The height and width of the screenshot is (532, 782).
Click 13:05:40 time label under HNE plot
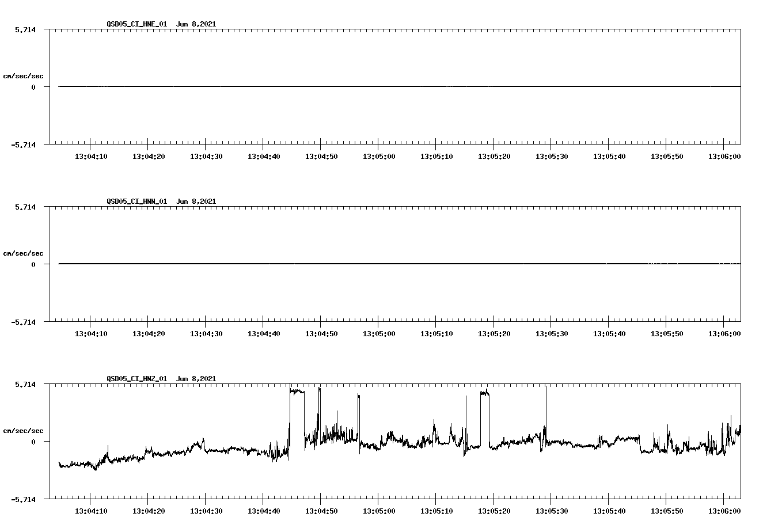point(609,157)
